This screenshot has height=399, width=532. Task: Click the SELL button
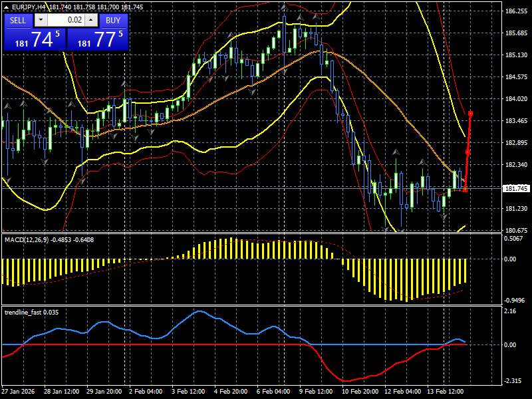[x=19, y=21]
